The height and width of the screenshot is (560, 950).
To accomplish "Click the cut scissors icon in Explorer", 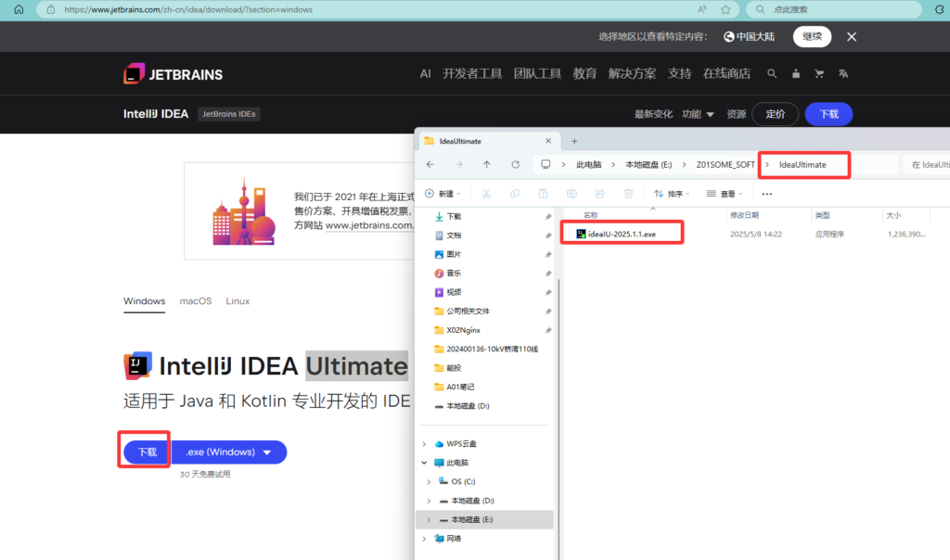I will (486, 194).
